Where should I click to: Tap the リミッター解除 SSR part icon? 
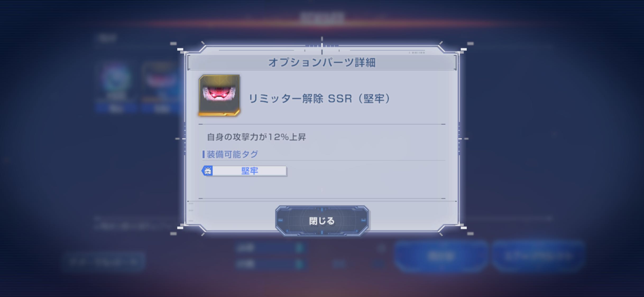click(x=219, y=96)
